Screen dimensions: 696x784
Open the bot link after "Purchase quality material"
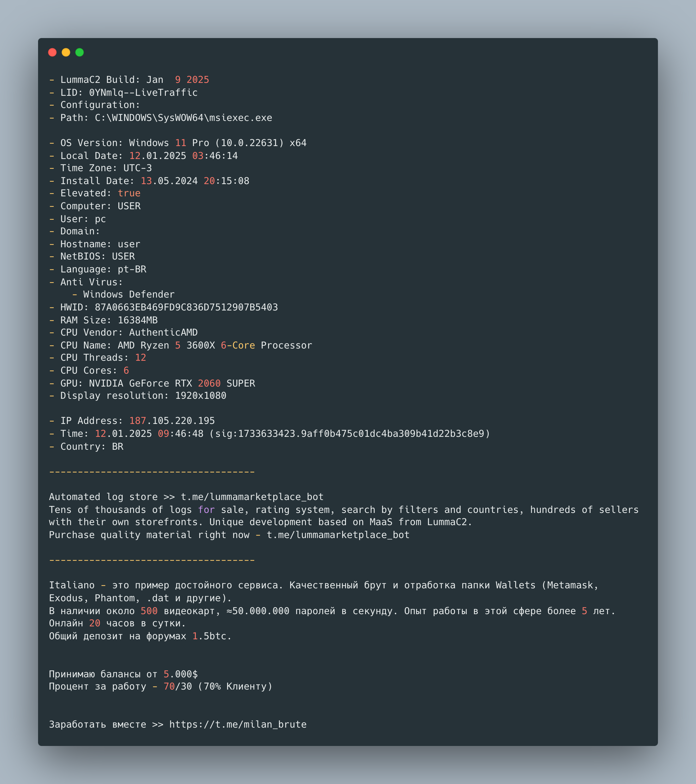click(x=338, y=535)
